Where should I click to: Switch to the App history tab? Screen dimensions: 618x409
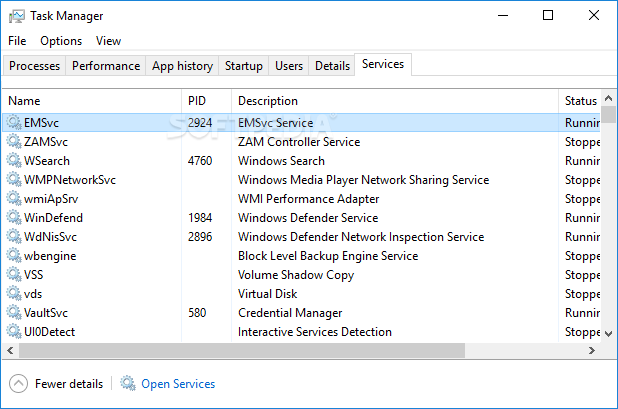(182, 65)
